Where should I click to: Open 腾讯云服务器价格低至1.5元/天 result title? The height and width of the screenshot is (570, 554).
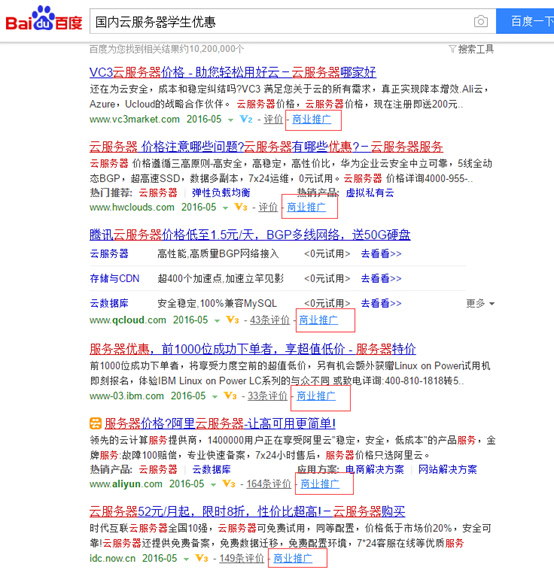click(250, 235)
